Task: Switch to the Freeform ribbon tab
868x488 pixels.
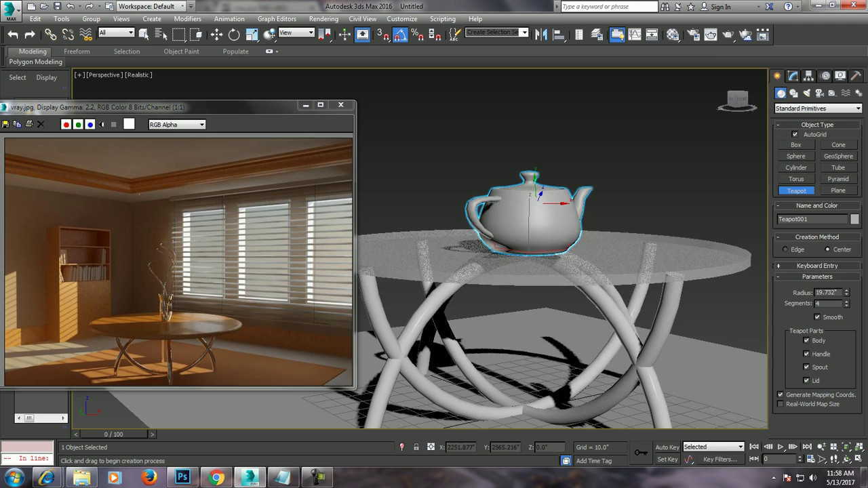Action: (77, 52)
